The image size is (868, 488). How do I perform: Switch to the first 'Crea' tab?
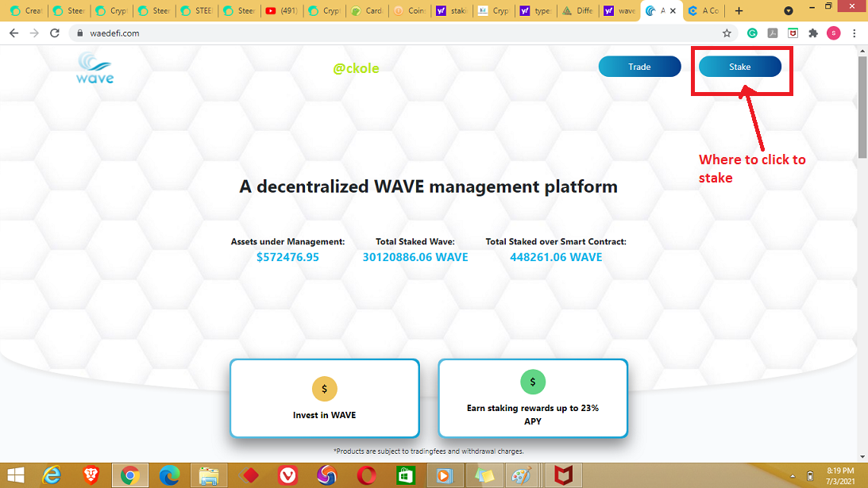point(26,10)
